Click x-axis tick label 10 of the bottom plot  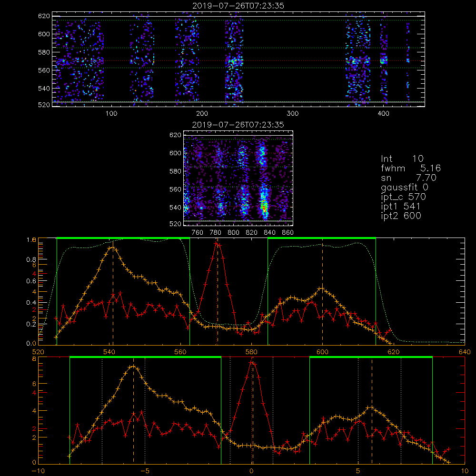pos(465,471)
